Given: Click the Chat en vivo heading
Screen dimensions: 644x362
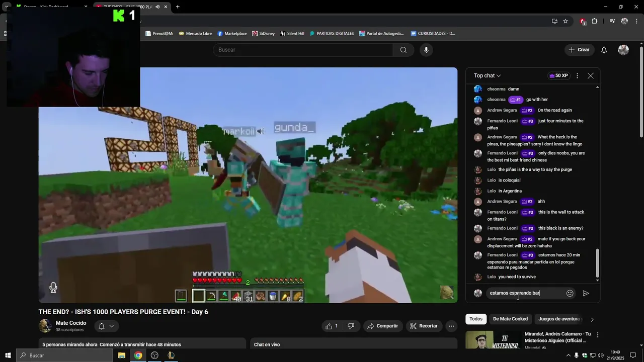Looking at the screenshot, I should click(267, 344).
